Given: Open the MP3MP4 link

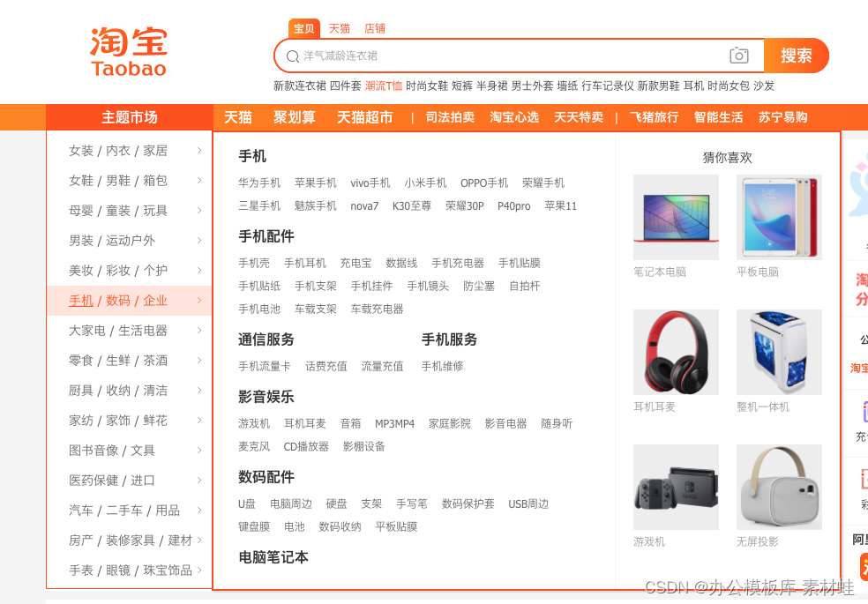Looking at the screenshot, I should pyautogui.click(x=394, y=424).
